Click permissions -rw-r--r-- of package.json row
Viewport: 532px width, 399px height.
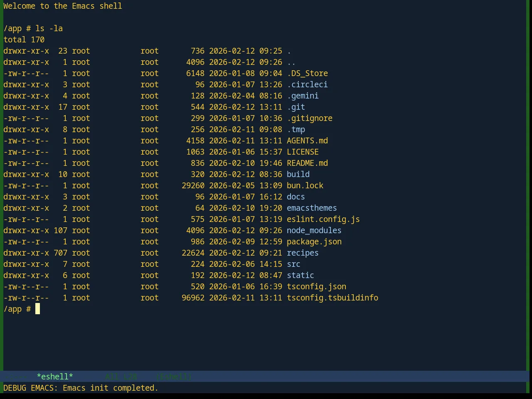point(26,241)
